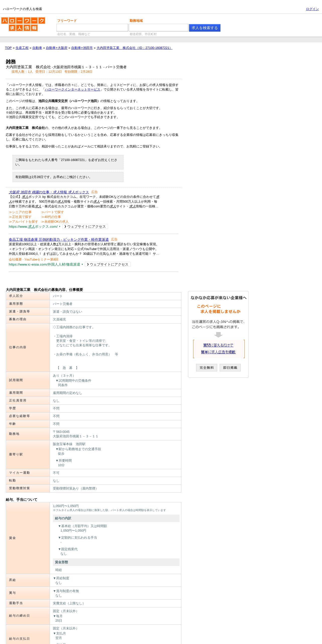This screenshot has width=322, height=644.
Task: Select 阪急宝塚本線 池田駅 station text
Action: point(69,444)
